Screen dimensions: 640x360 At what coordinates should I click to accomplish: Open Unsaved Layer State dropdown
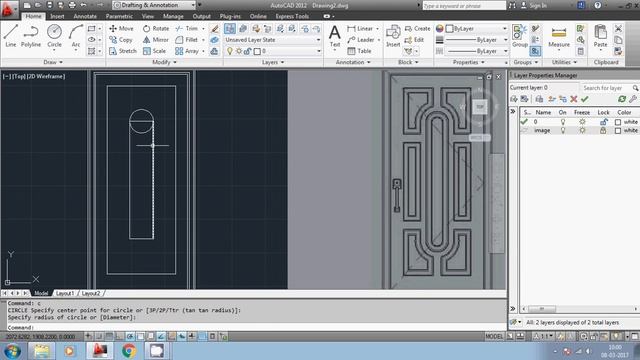[x=273, y=40]
